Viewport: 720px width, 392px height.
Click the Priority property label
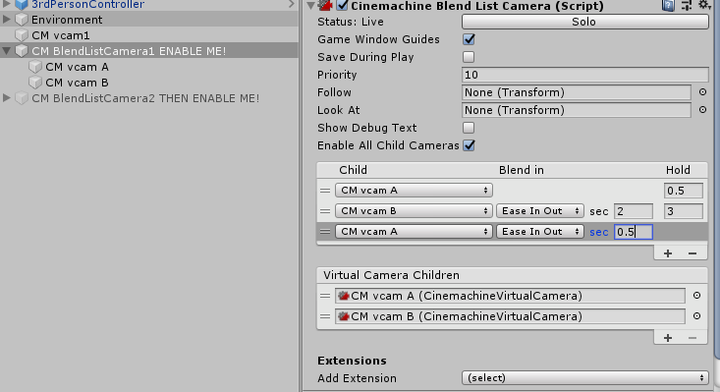click(337, 75)
